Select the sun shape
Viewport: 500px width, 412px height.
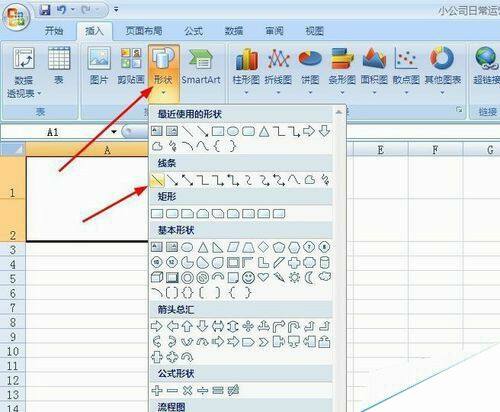click(x=294, y=277)
